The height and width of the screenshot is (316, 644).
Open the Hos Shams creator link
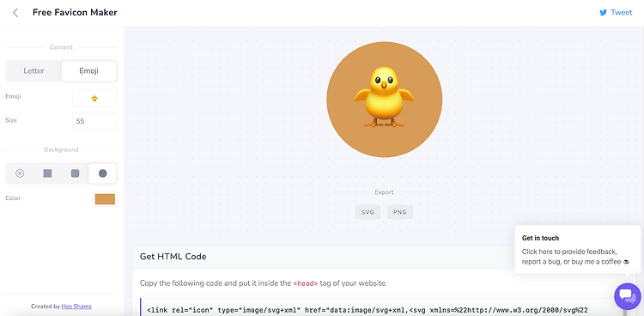coord(76,307)
